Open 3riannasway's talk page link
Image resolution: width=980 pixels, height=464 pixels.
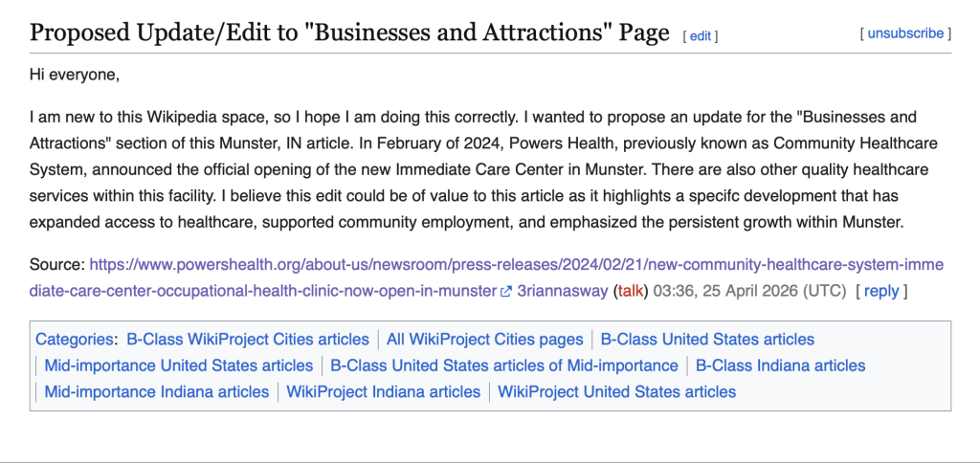coord(630,291)
